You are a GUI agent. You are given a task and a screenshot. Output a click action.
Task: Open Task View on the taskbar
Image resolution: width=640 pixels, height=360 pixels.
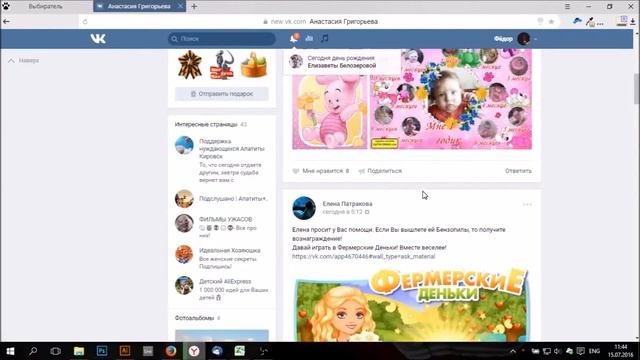[56, 351]
